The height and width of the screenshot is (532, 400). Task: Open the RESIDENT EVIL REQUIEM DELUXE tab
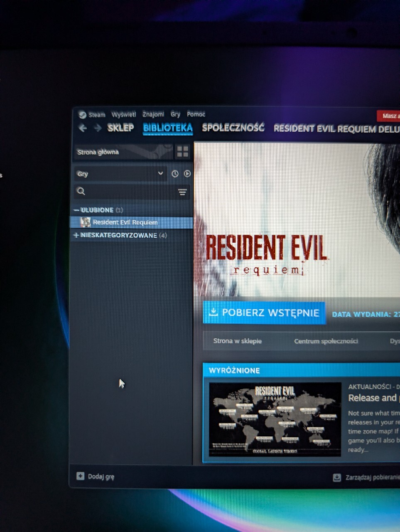tap(336, 129)
